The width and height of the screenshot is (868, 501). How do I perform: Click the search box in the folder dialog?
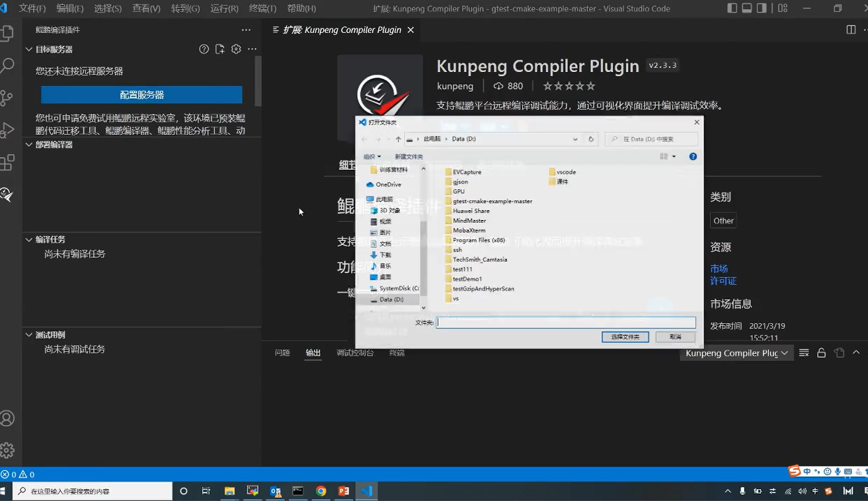651,139
